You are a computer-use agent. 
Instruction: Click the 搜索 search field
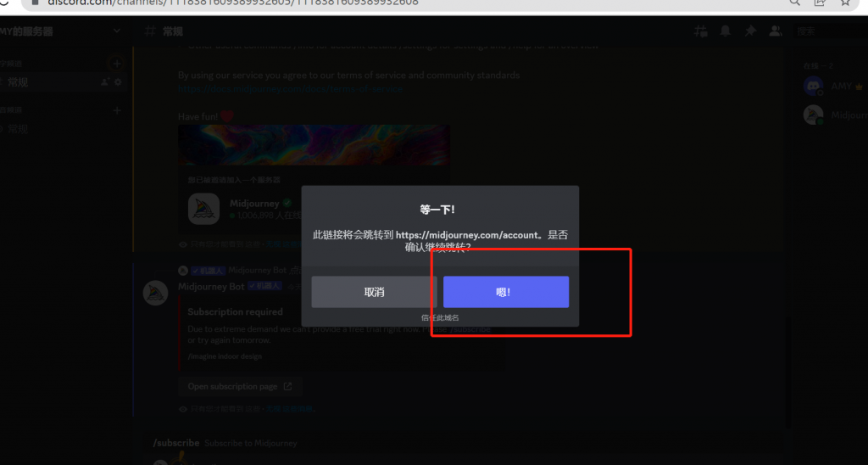(x=831, y=31)
